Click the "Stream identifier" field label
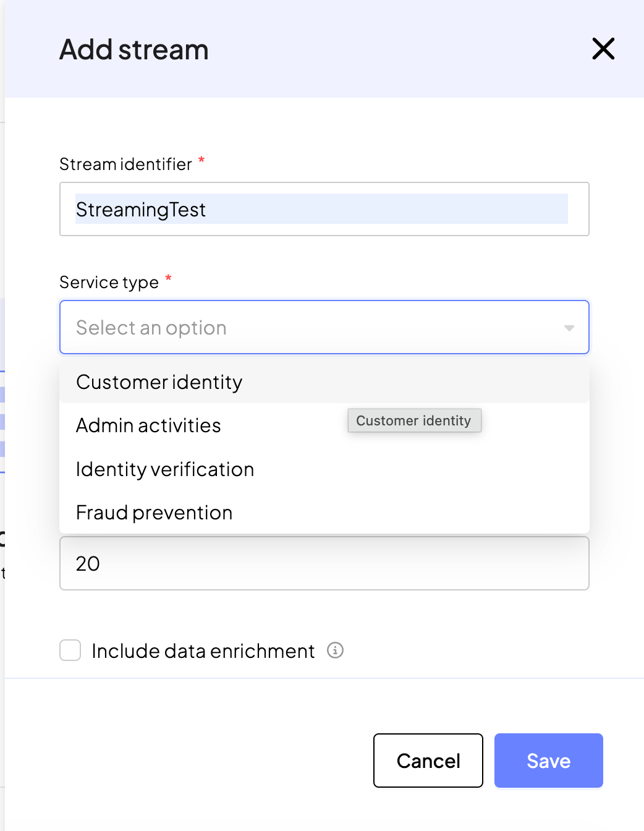 pos(125,164)
